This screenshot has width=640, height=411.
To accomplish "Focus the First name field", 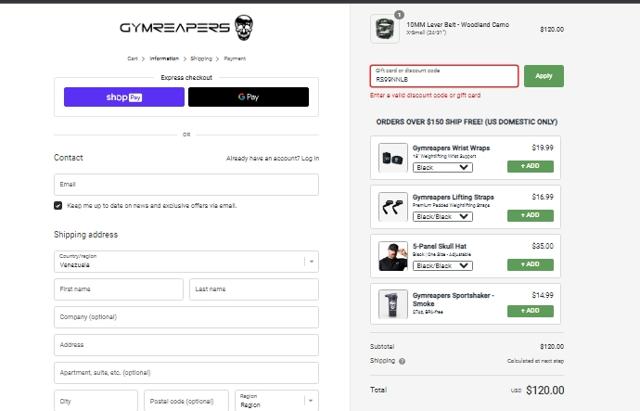I will point(119,289).
